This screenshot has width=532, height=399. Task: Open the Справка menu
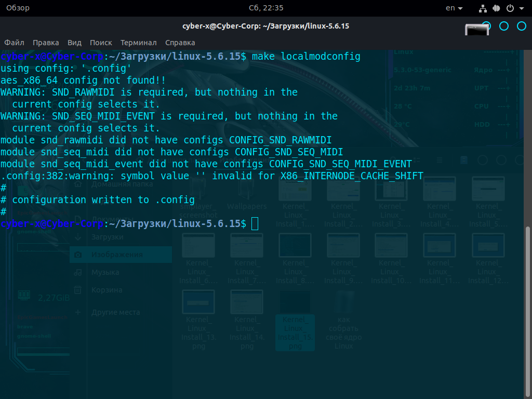coord(180,43)
